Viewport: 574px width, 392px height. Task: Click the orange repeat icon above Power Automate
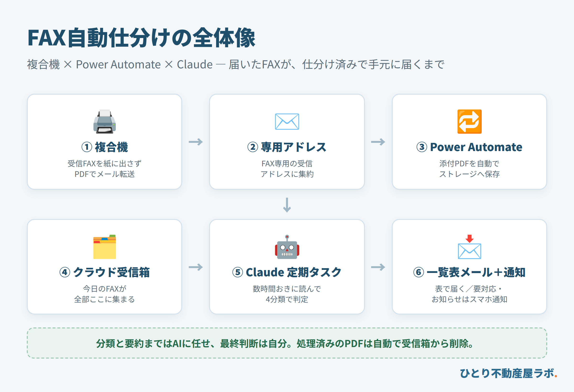(469, 121)
